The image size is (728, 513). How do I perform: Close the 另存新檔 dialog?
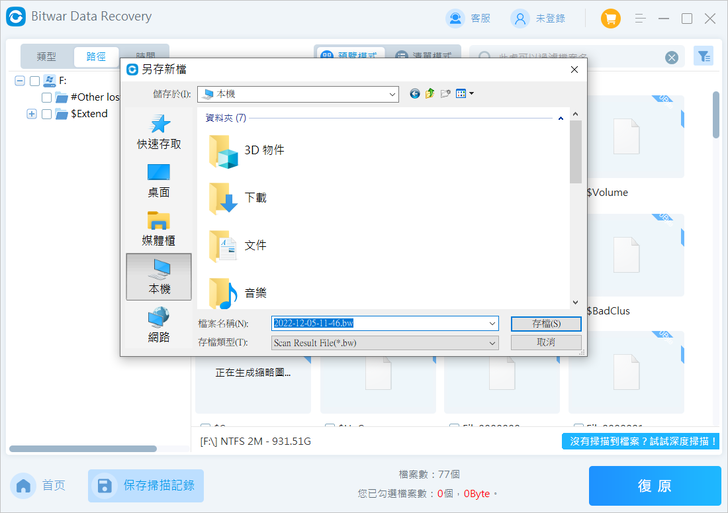[574, 70]
